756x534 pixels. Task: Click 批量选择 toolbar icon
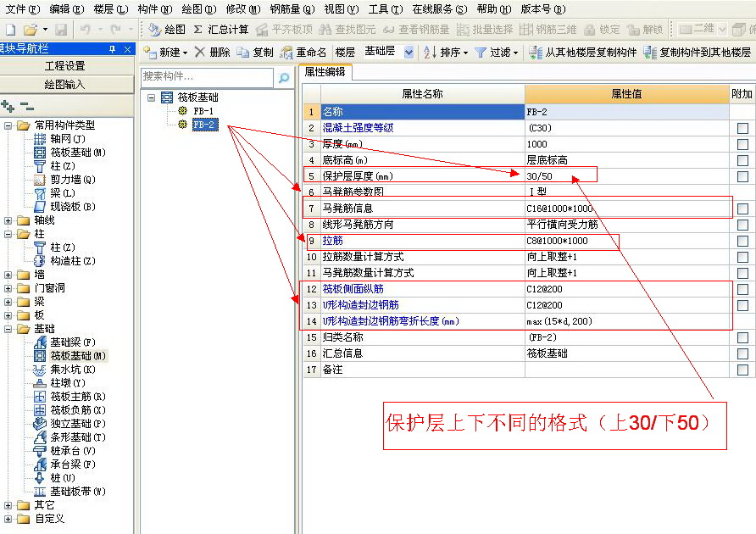coord(463,30)
